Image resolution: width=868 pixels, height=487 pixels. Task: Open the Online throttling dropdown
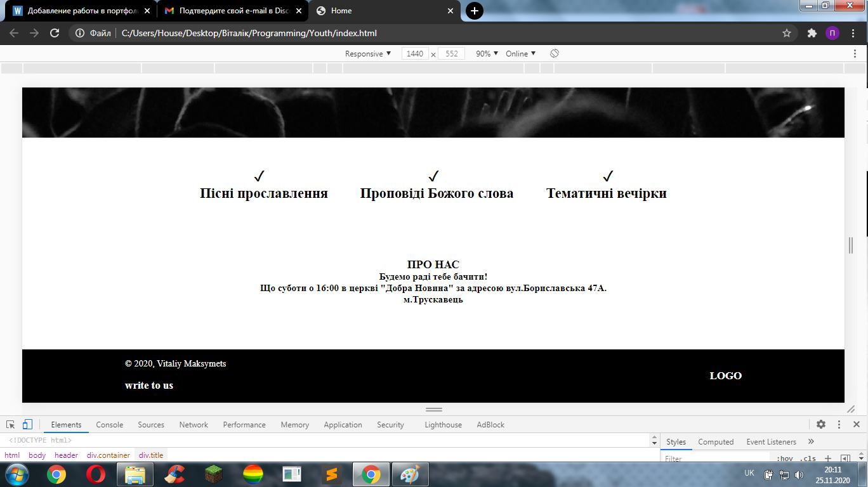click(520, 54)
